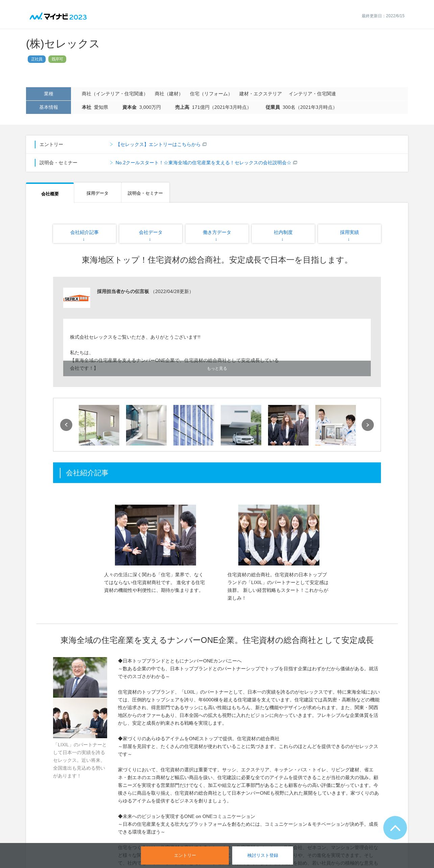
Task: Open three staff in suits thumbnail
Action: 288,425
